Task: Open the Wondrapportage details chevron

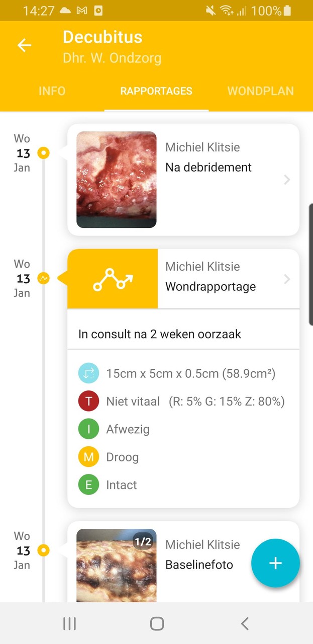Action: tap(286, 278)
